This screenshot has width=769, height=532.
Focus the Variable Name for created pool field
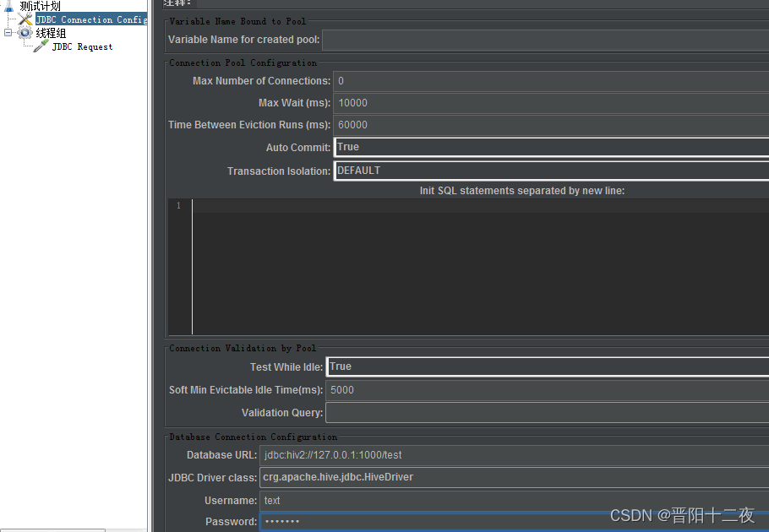(545, 40)
